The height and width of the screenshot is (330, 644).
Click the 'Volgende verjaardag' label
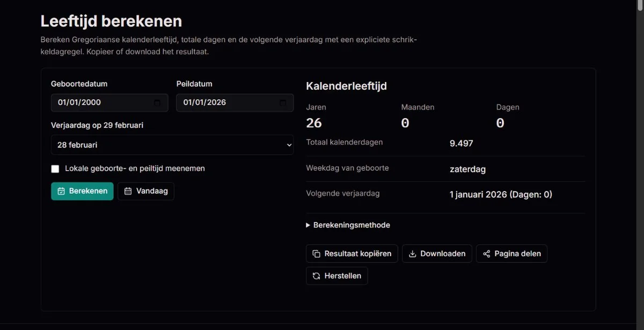coord(343,193)
